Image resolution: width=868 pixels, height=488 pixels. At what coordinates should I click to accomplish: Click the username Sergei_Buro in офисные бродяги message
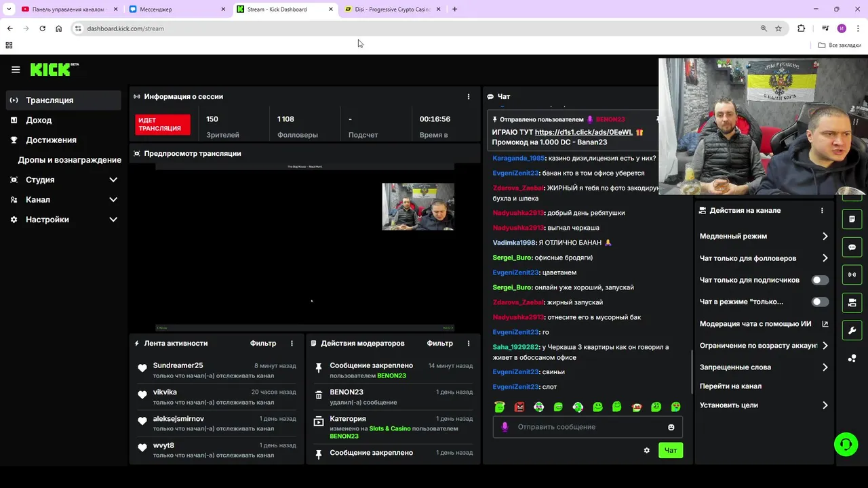(512, 258)
